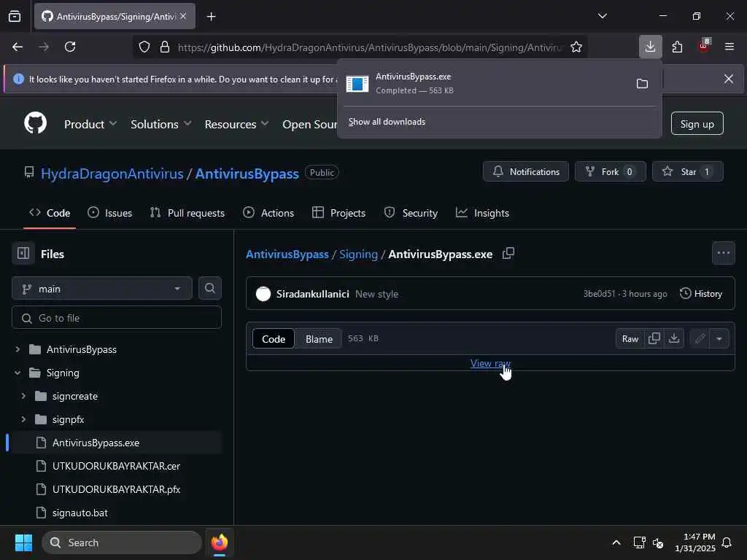Click the search magnifier beside the branch selector
The height and width of the screenshot is (560, 747).
click(209, 288)
